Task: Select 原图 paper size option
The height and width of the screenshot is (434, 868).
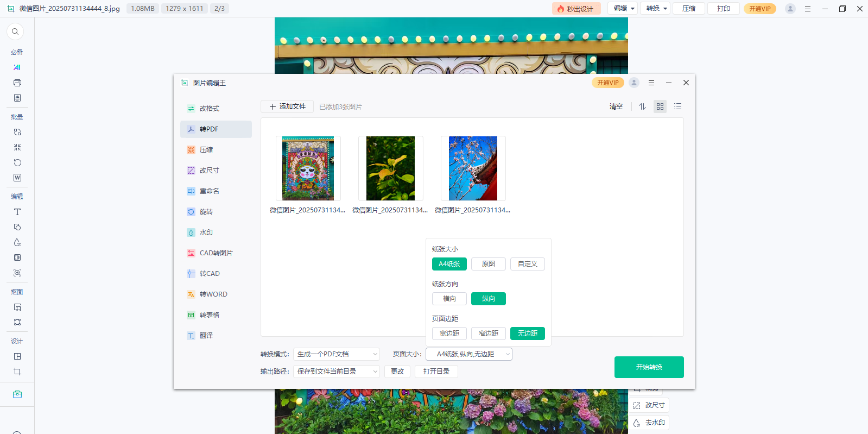Action: [x=488, y=264]
